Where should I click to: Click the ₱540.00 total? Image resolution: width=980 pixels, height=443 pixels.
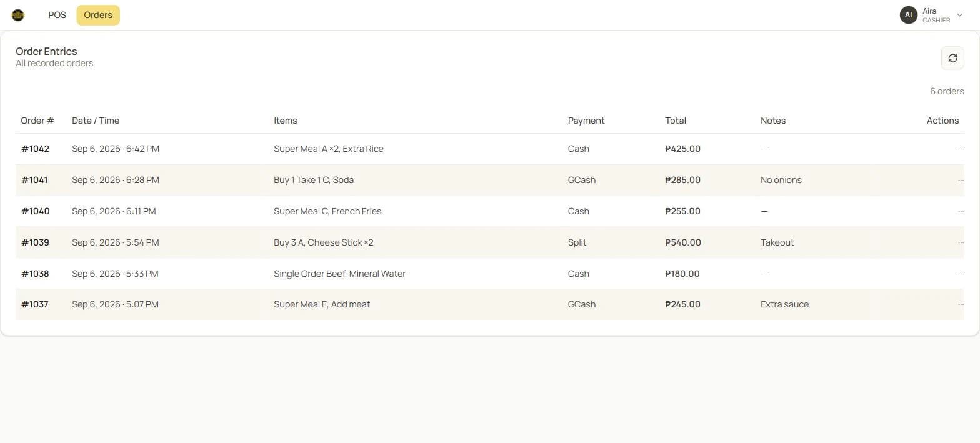coord(683,242)
